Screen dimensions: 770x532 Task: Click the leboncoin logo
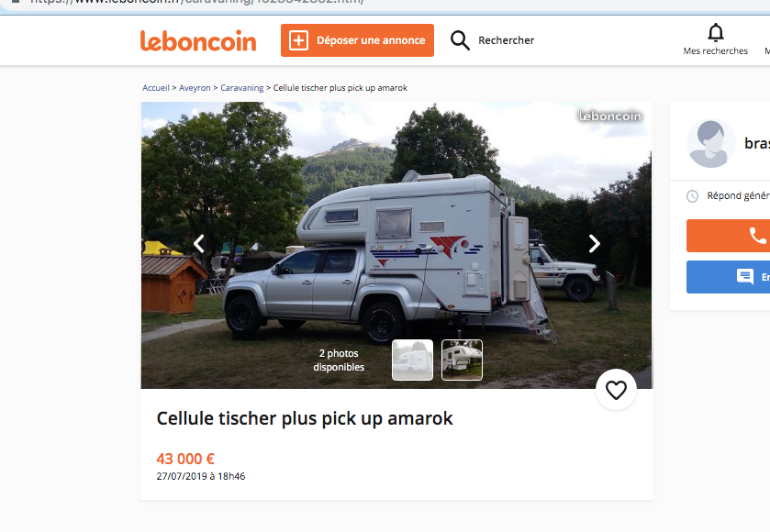[x=198, y=40]
